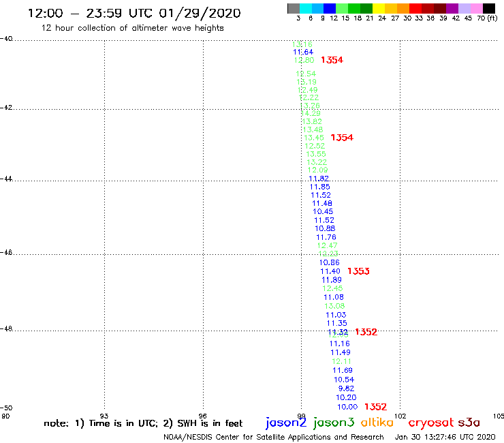Click the 10.88 reading
The height and width of the screenshot is (443, 504).
[x=325, y=228]
